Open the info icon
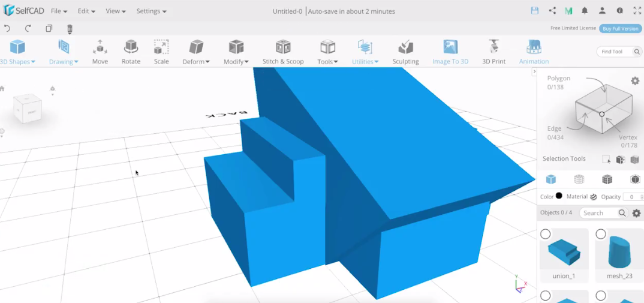Image resolution: width=644 pixels, height=303 pixels. [x=620, y=11]
